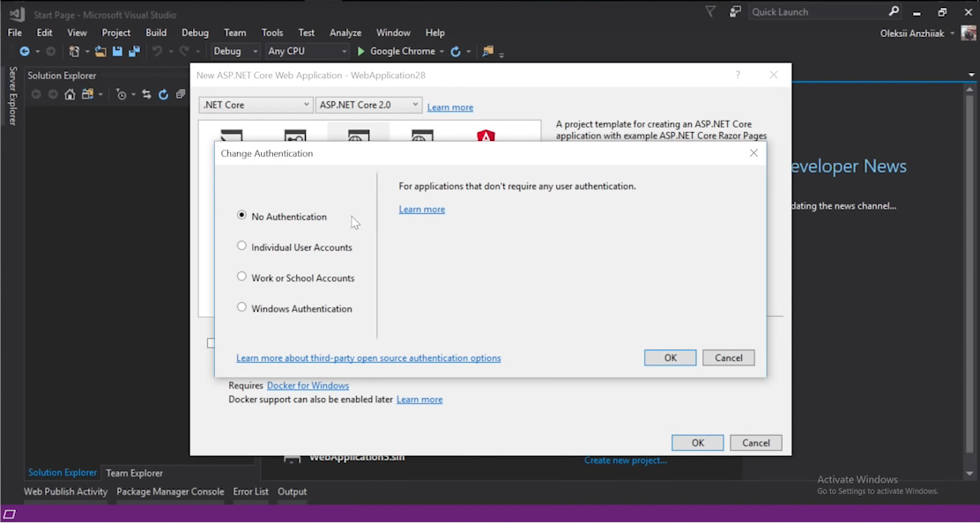Click the Visual Studio logo in title bar
Viewport: 980px width, 523px height.
point(17,14)
